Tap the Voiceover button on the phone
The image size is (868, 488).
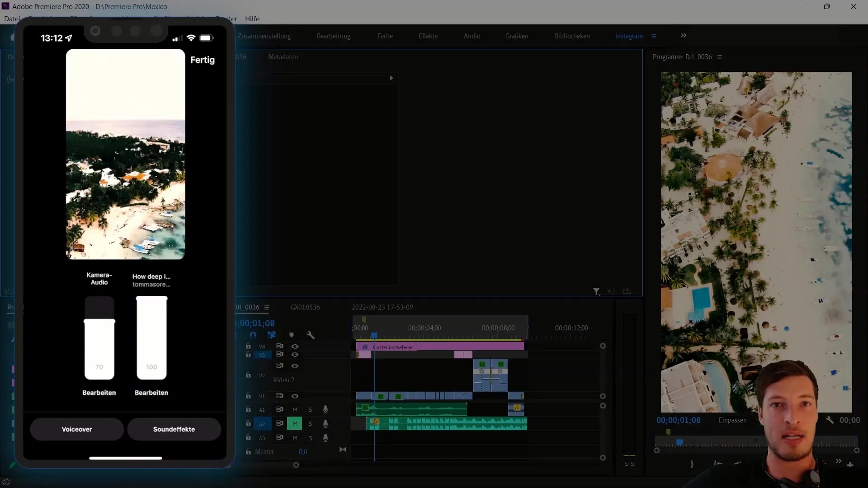[x=77, y=429]
